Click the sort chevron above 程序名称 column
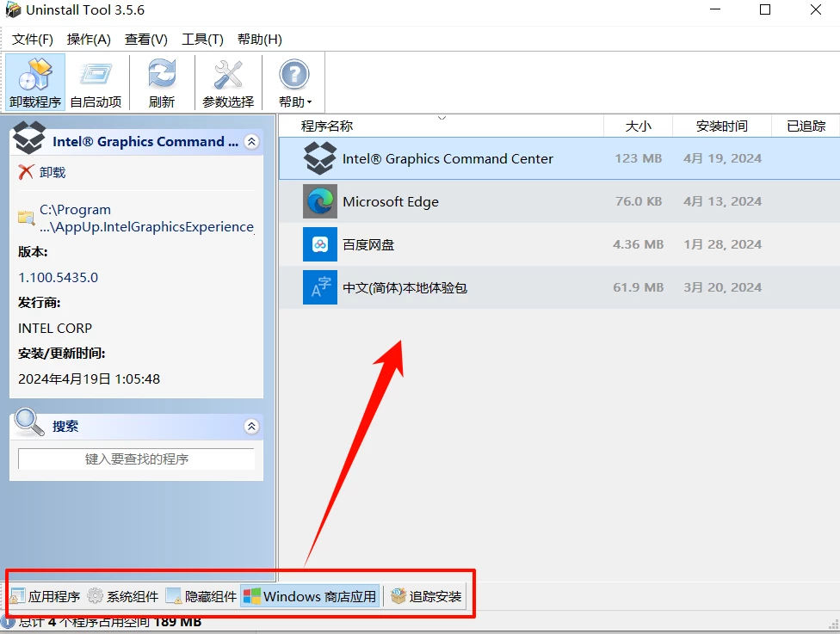Viewport: 840px width, 634px height. coord(442,118)
